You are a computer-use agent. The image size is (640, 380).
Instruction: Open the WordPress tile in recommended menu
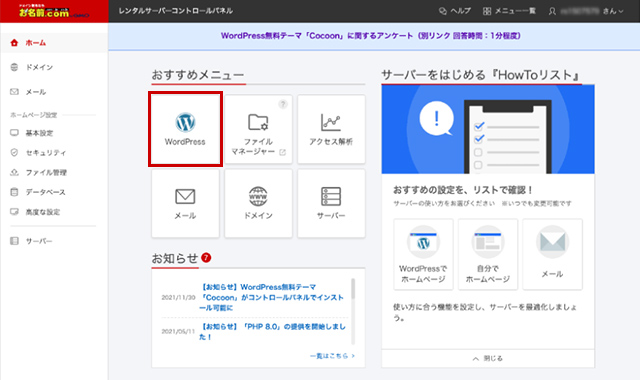(185, 129)
